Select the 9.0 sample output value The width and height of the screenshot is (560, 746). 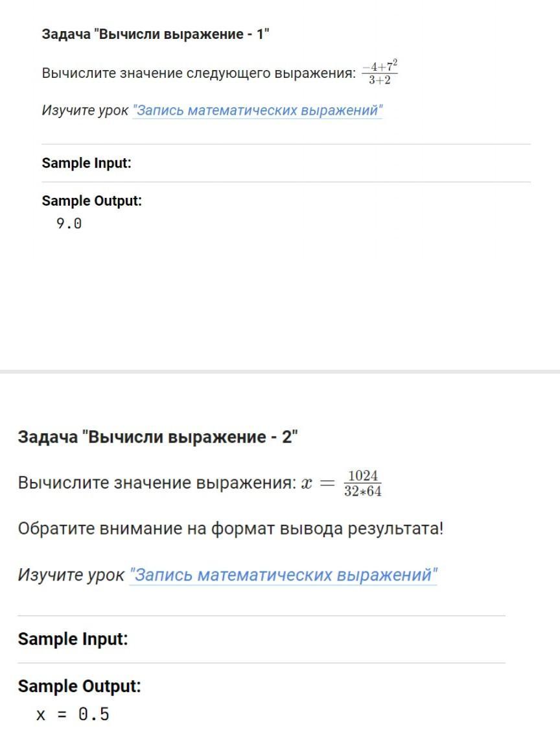[69, 224]
